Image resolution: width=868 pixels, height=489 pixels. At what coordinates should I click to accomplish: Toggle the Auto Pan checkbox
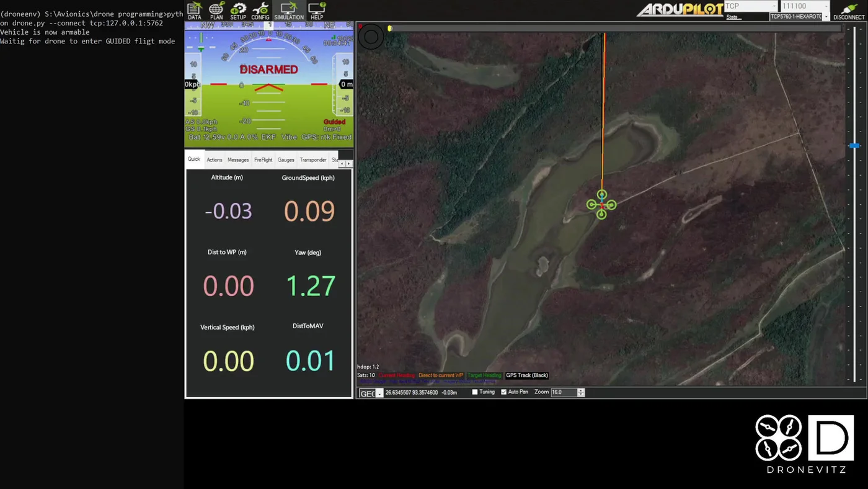point(504,392)
